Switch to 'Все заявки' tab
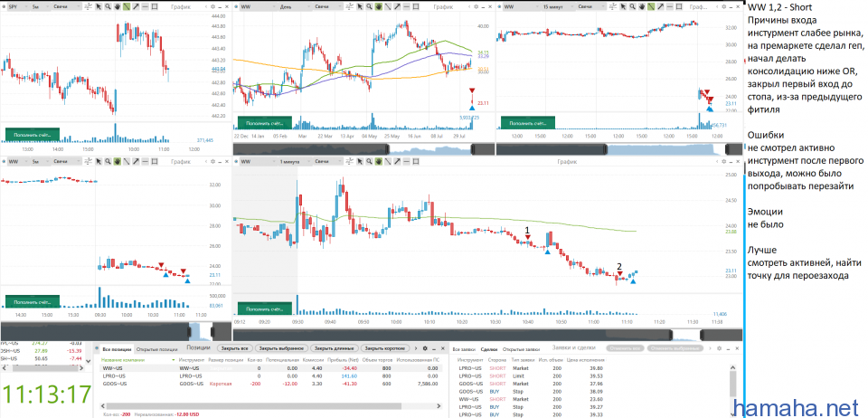This screenshot has width=868, height=418. pyautogui.click(x=462, y=348)
